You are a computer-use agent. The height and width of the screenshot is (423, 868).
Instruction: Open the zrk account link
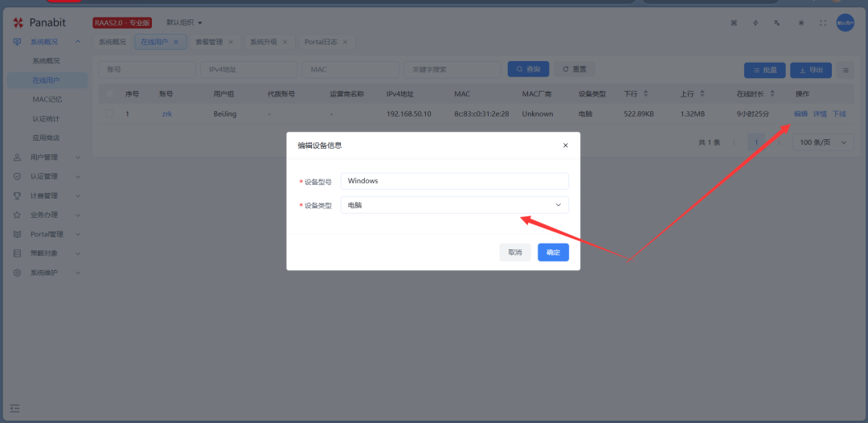click(x=166, y=113)
